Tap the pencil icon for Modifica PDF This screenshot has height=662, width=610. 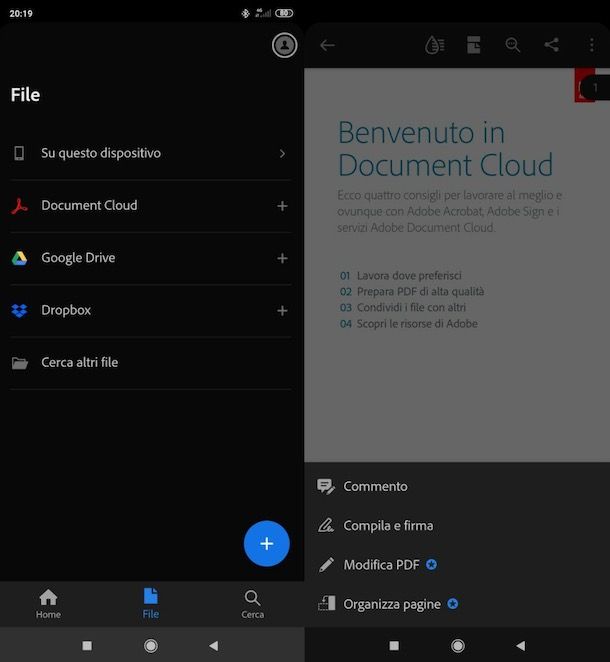326,565
